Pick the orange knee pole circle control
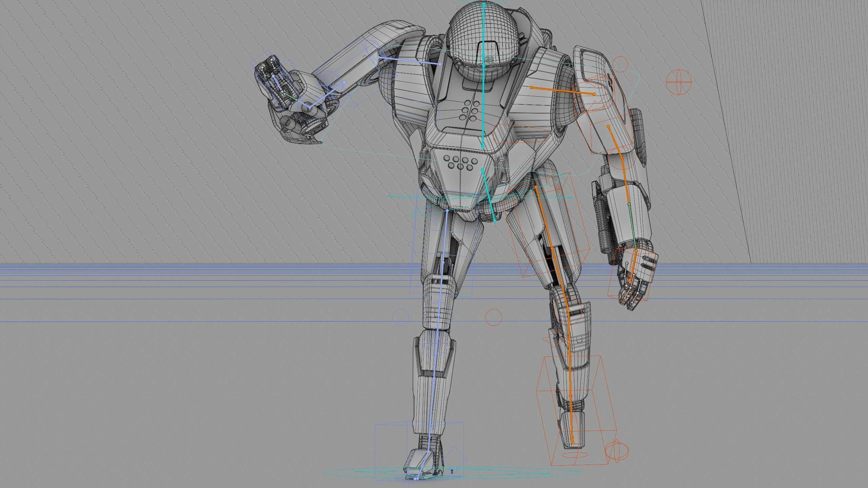This screenshot has height=488, width=868. (494, 317)
